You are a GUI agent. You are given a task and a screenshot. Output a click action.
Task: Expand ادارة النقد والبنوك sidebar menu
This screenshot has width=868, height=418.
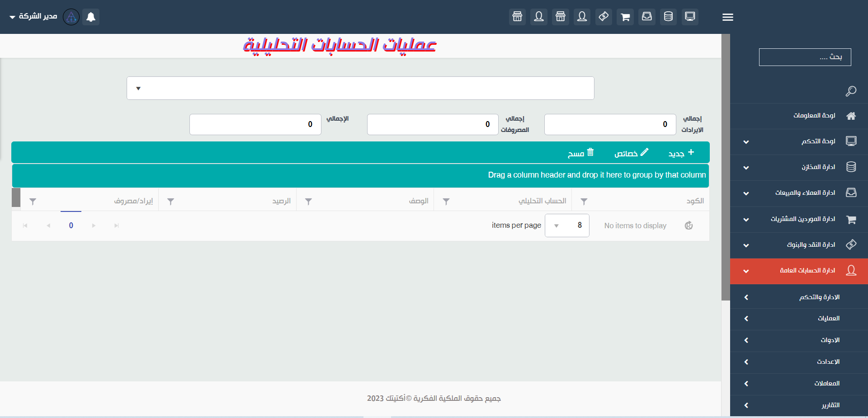[799, 245]
